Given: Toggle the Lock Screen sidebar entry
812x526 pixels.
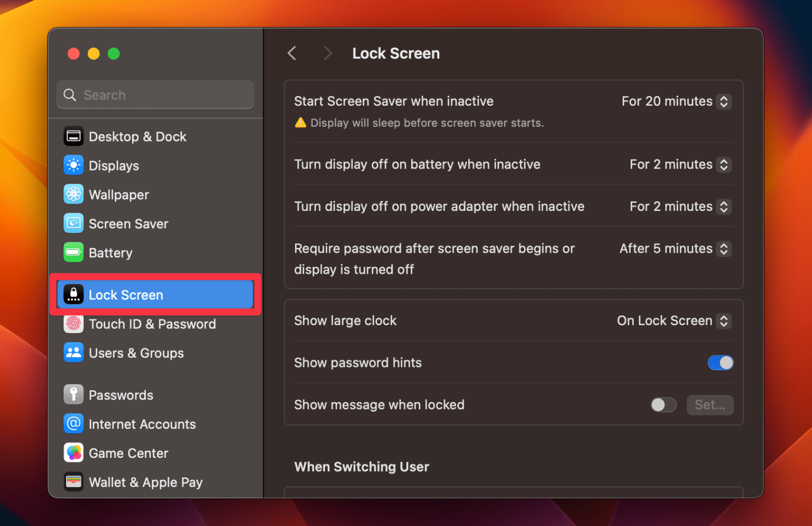Looking at the screenshot, I should point(126,294).
